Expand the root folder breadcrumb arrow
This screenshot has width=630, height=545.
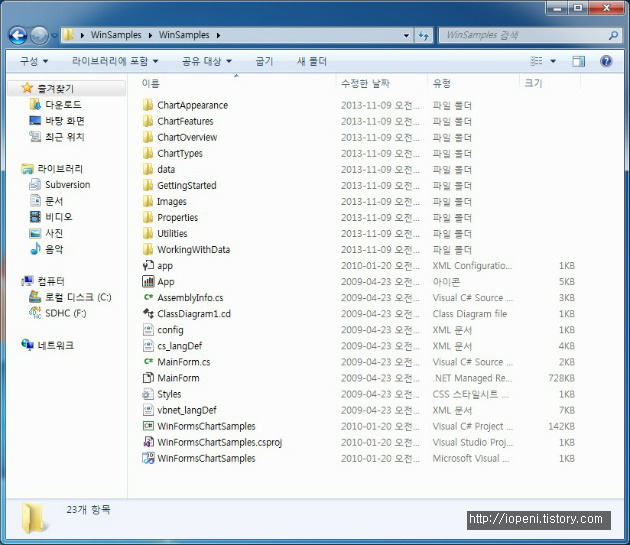pyautogui.click(x=82, y=35)
